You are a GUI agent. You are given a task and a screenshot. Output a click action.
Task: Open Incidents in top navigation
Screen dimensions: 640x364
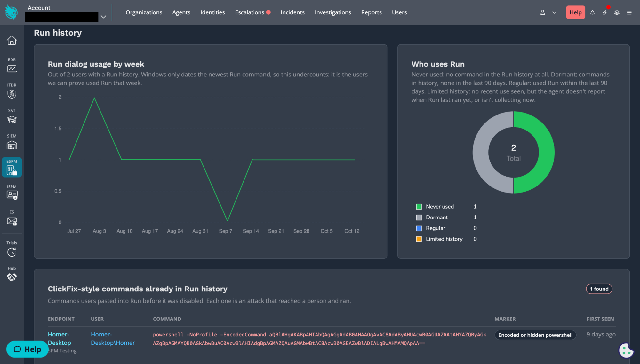tap(292, 12)
